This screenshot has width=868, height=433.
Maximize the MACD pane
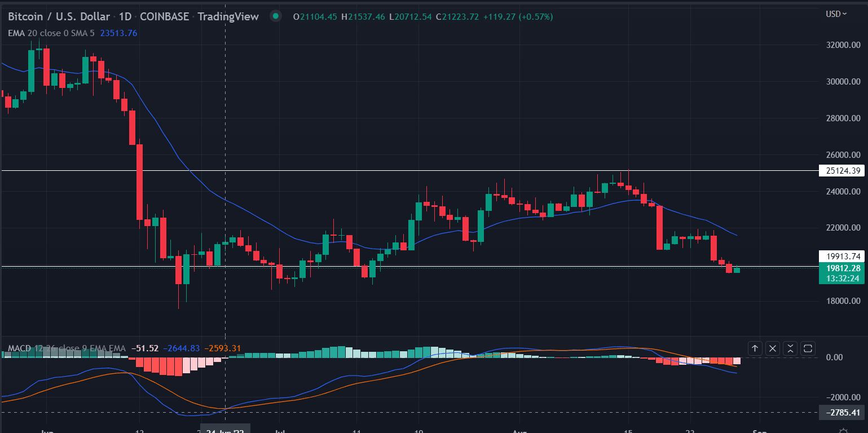click(x=808, y=348)
